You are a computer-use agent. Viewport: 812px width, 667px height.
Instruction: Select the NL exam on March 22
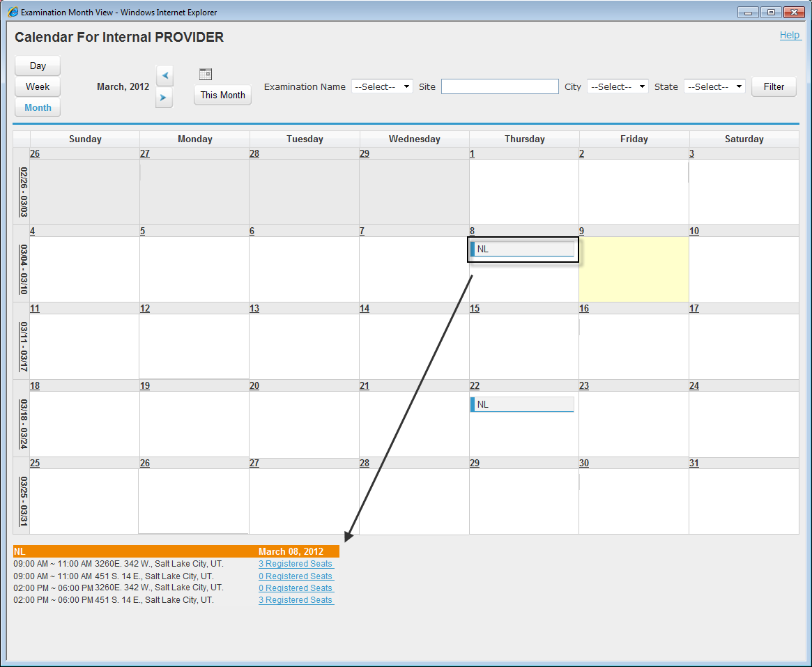(x=522, y=404)
